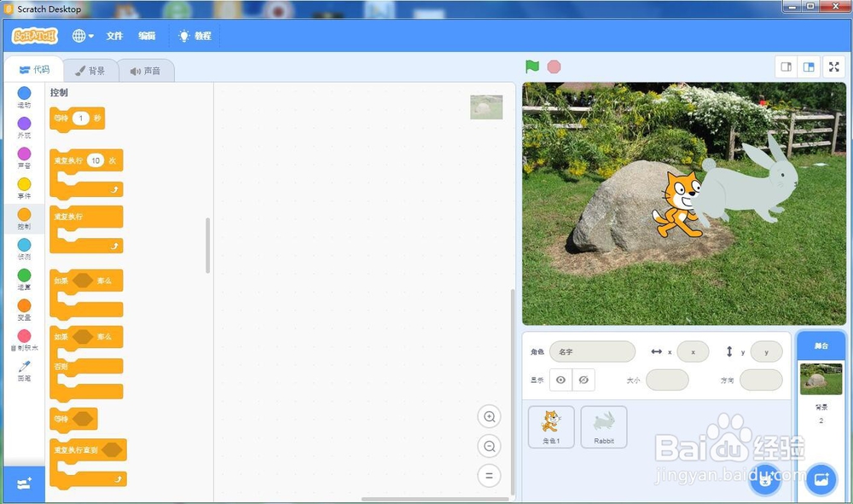
Task: Click the choose a backdrop button
Action: [x=821, y=479]
